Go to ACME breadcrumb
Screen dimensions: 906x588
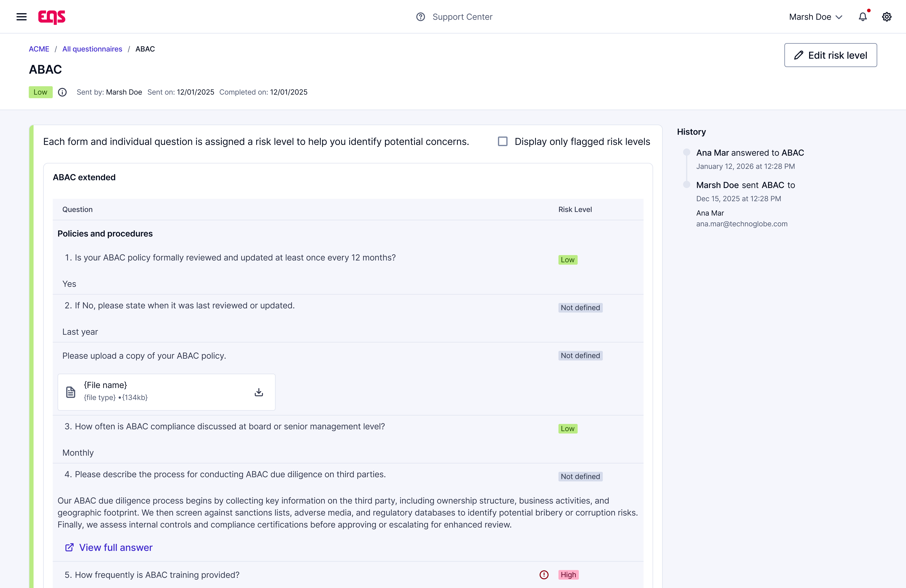pyautogui.click(x=39, y=49)
